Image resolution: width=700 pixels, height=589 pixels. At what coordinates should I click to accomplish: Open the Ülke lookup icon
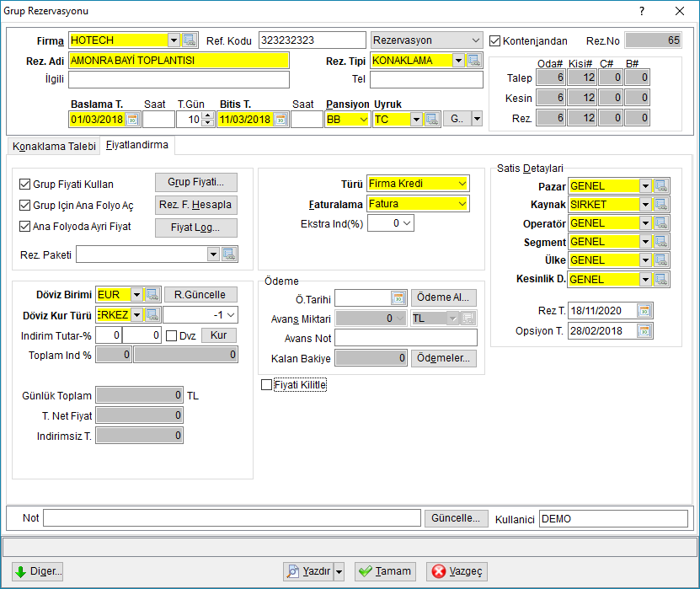(x=661, y=260)
